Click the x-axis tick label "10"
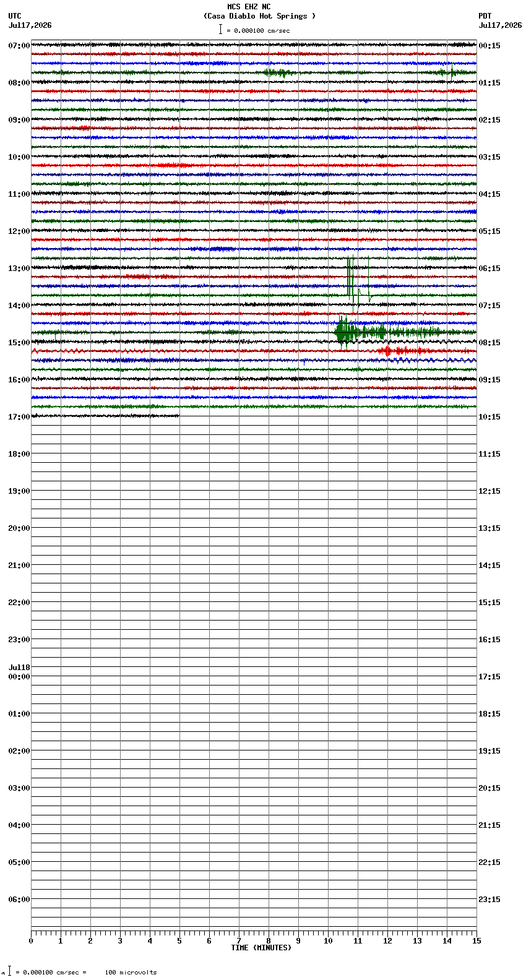 point(328,941)
